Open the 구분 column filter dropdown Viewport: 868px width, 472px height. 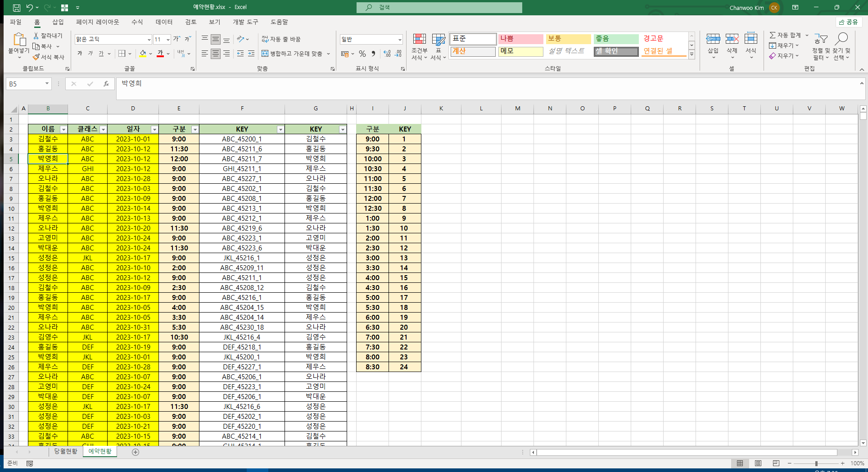pos(195,129)
